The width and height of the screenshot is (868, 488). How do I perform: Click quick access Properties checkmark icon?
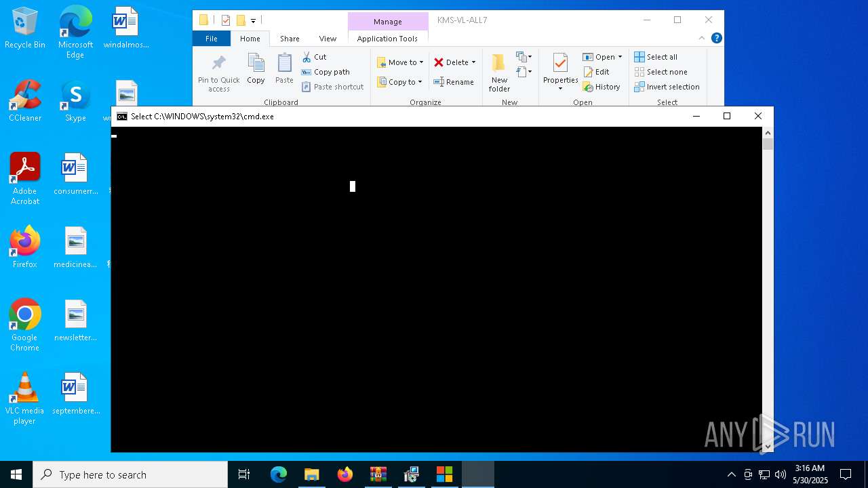tap(226, 20)
